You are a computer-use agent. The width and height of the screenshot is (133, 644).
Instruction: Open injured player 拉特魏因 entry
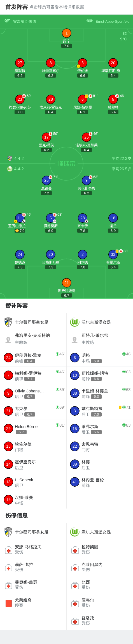100,549
